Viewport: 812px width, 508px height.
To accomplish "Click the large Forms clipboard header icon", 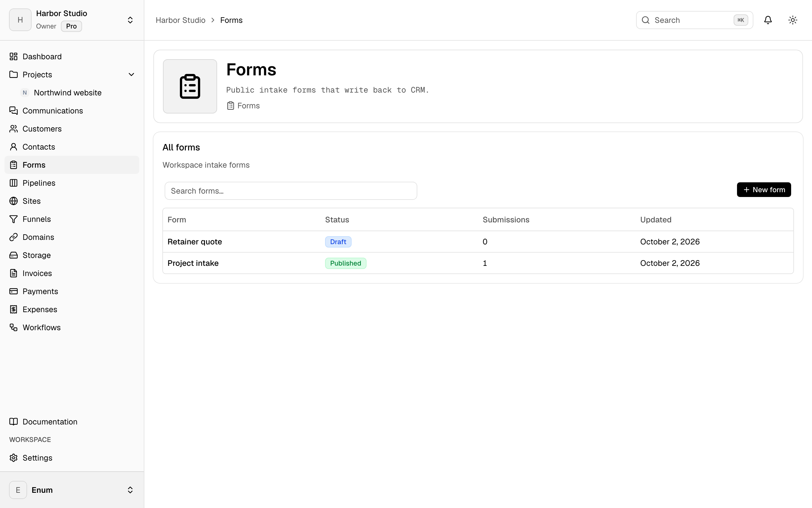I will pyautogui.click(x=190, y=86).
